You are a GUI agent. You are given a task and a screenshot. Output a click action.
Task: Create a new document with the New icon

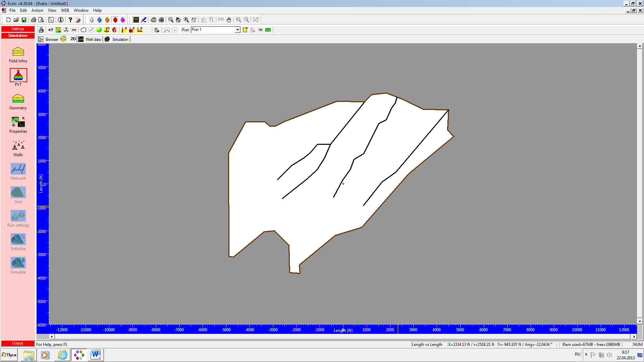8,20
